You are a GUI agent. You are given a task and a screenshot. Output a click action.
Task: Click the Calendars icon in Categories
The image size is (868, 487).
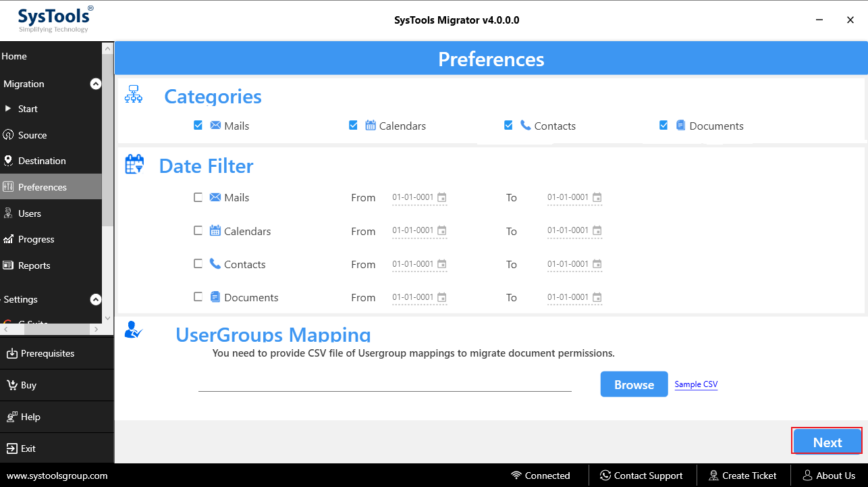[x=371, y=125]
